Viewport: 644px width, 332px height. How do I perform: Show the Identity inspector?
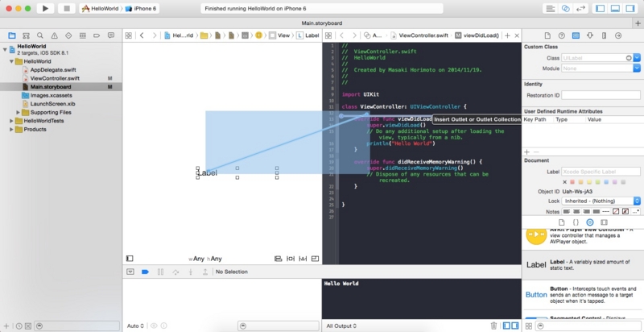[576, 35]
